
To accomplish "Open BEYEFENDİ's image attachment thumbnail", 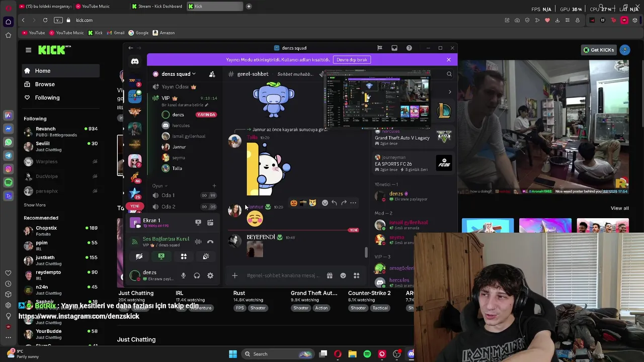I will (255, 249).
